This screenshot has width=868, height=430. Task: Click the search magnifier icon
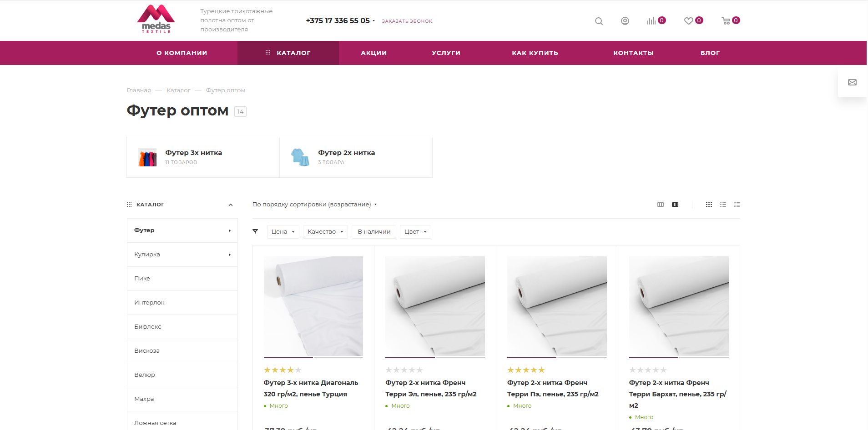tap(599, 21)
